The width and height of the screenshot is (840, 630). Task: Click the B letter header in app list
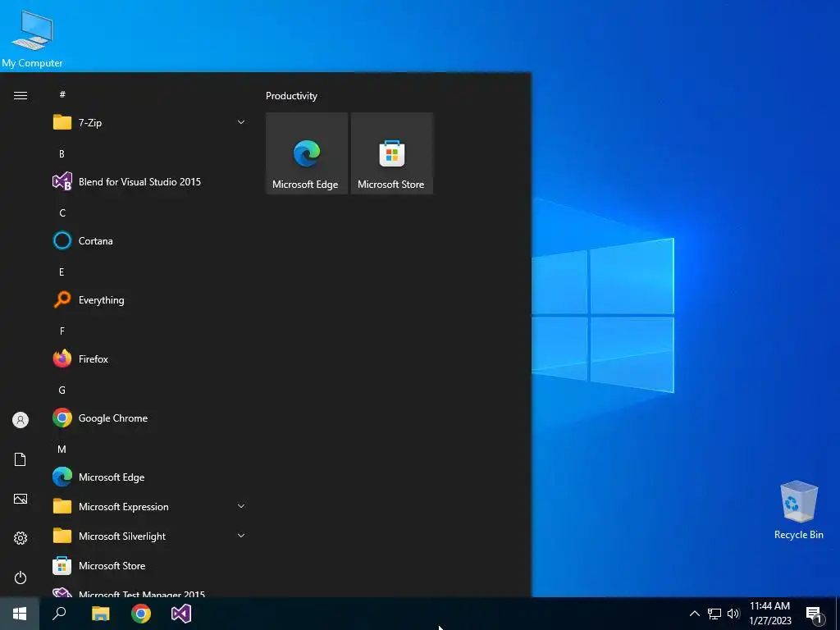coord(62,153)
